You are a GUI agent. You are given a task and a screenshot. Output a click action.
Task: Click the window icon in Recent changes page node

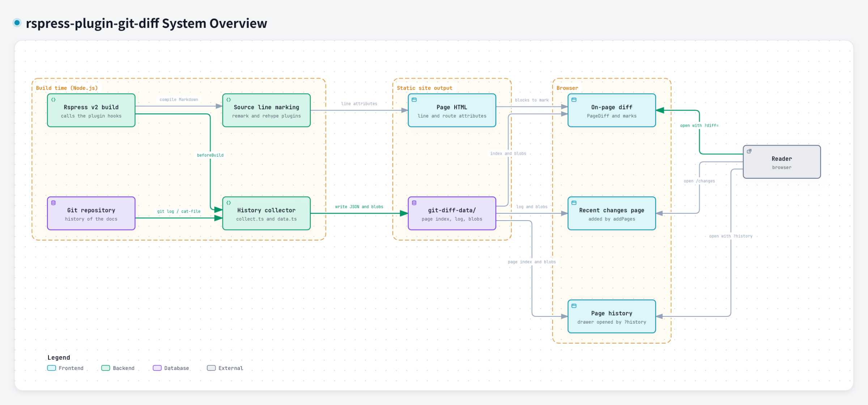[x=574, y=203]
